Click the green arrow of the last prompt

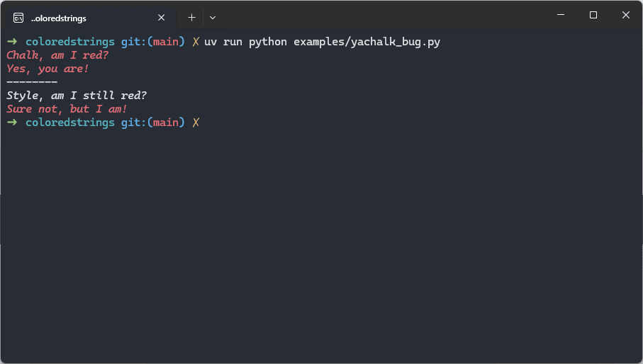(x=12, y=122)
